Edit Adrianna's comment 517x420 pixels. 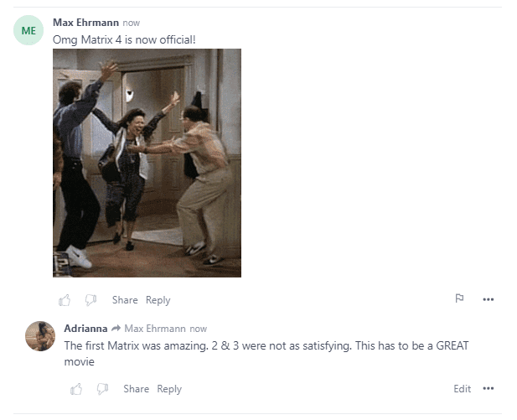coord(463,389)
